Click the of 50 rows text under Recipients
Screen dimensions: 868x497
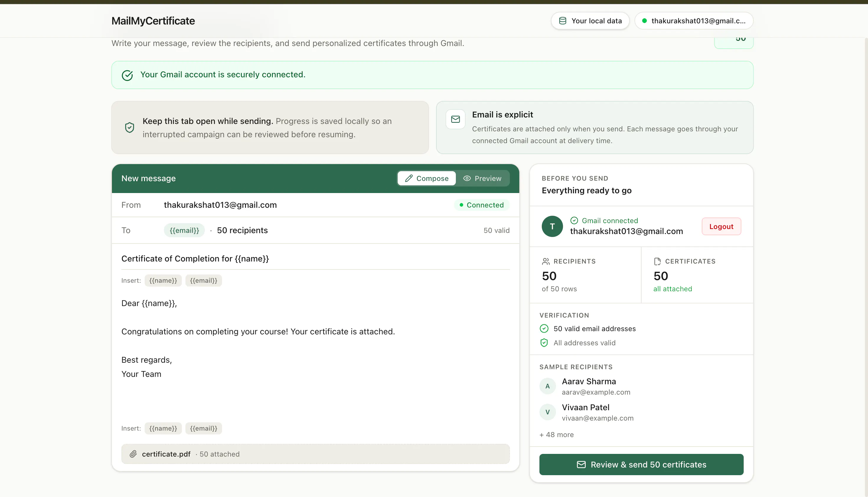point(559,289)
